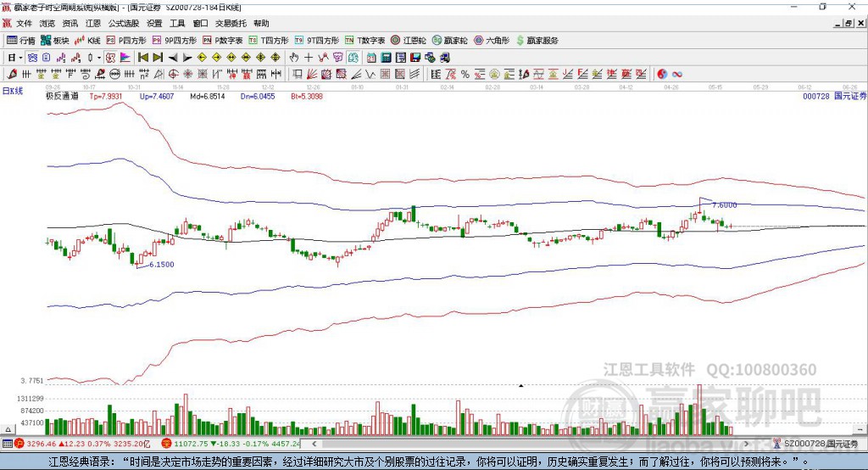868x470 pixels.
Task: Click the black left arrow icon
Action: click(173, 58)
